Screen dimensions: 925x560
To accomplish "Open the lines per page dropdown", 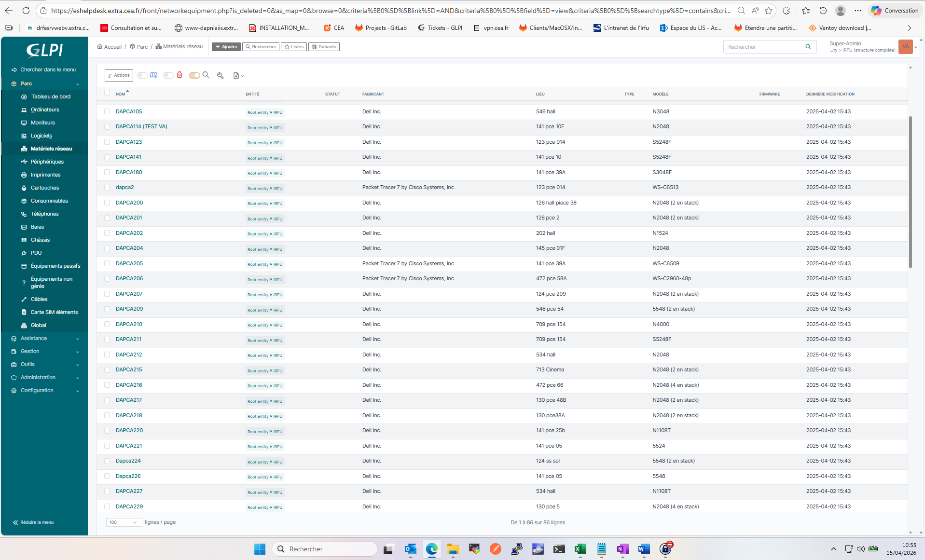I will [x=124, y=522].
